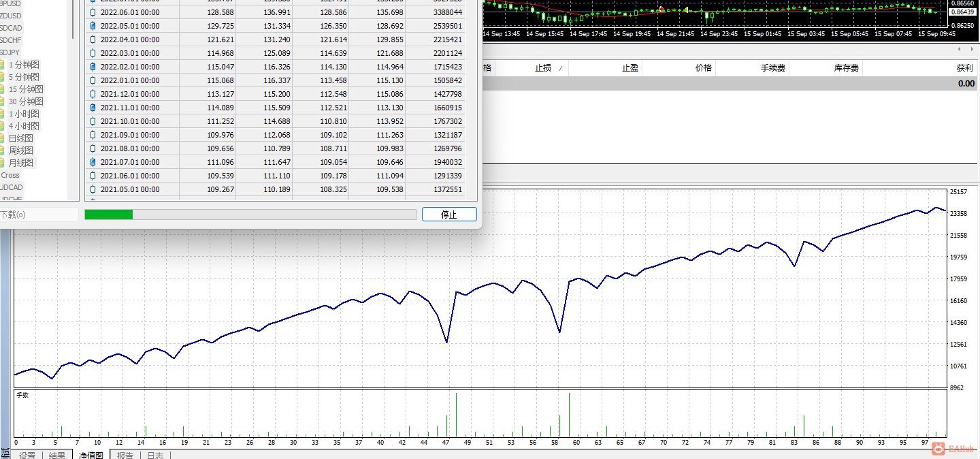Click the candle icon beside 2021.05.01 row

click(93, 189)
